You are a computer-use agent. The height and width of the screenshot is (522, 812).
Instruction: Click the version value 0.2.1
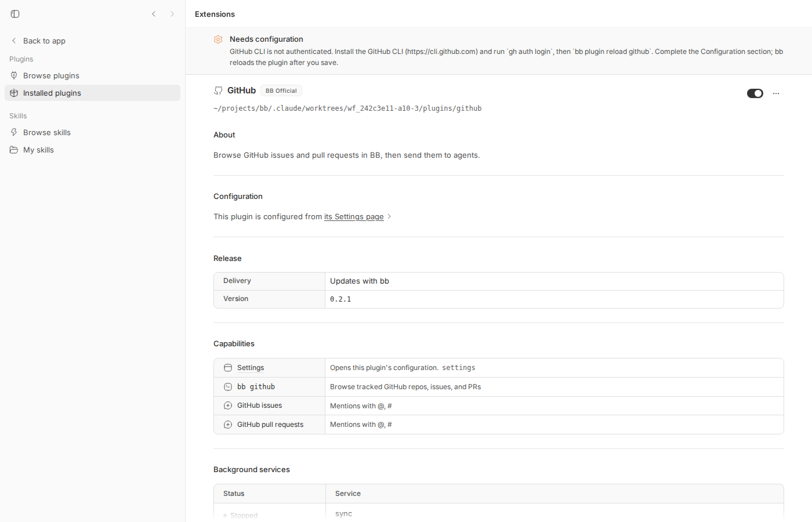coord(340,299)
